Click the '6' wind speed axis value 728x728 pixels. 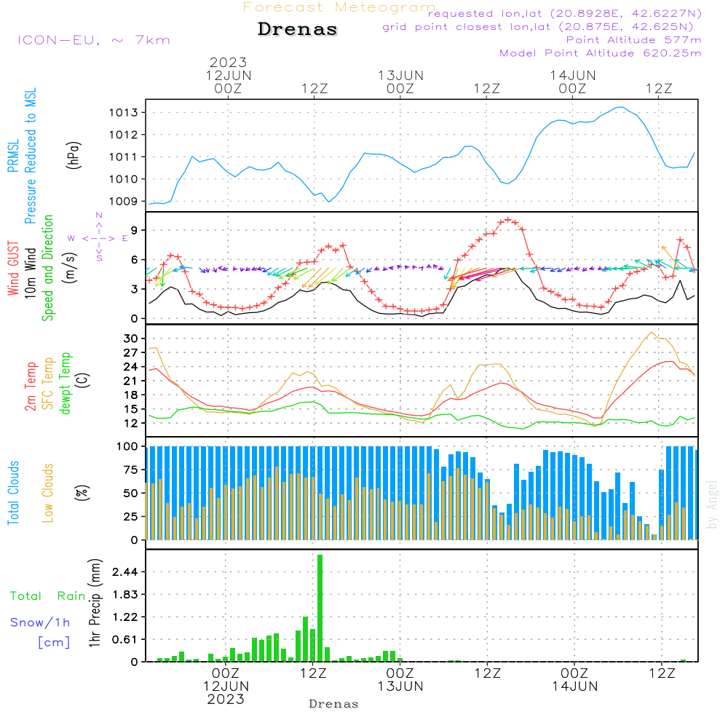(134, 260)
